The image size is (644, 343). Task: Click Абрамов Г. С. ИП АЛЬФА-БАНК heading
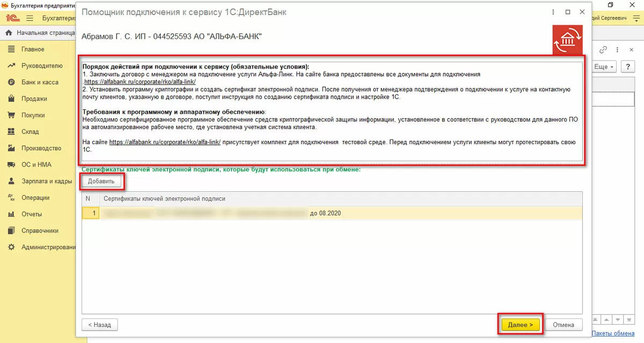(x=172, y=36)
